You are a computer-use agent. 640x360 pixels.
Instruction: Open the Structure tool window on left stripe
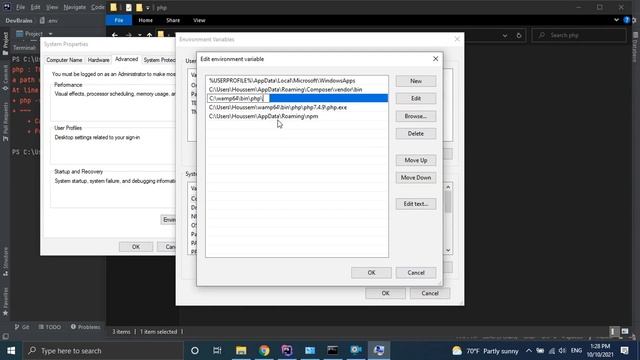coord(5,261)
